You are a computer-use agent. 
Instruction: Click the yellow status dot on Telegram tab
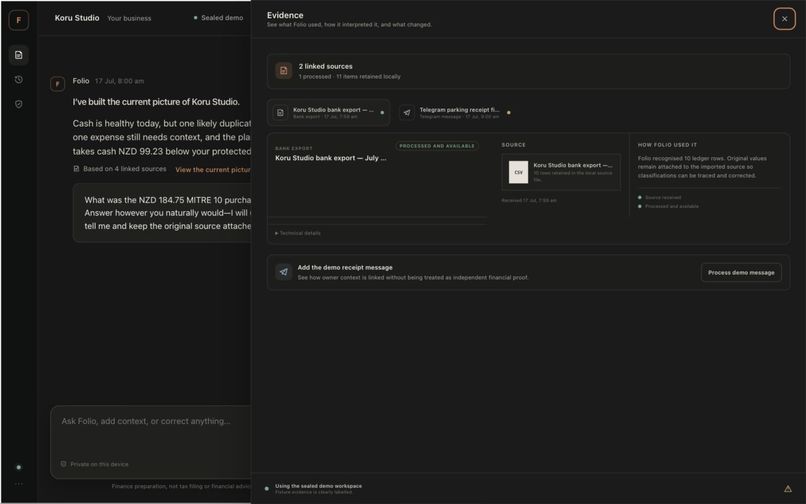(508, 113)
